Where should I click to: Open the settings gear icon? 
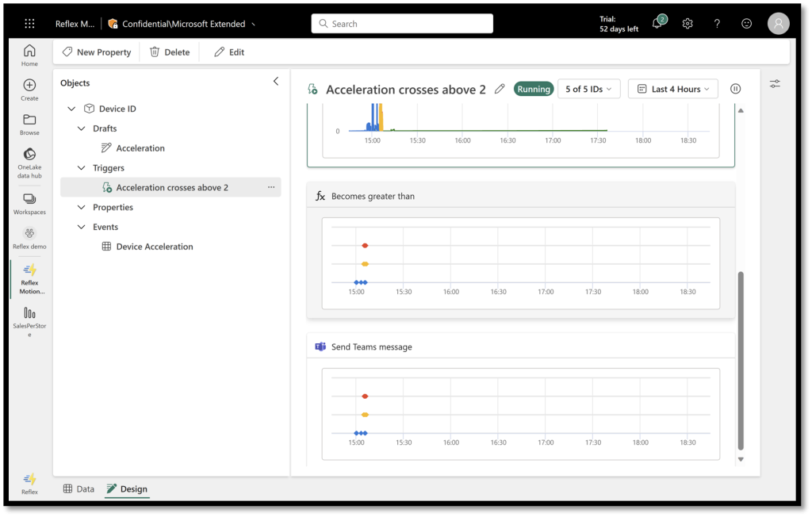(688, 24)
